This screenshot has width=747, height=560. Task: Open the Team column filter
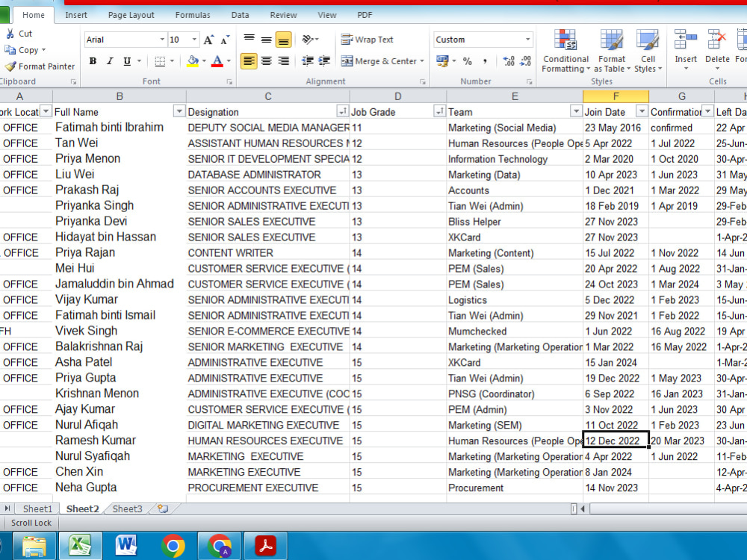[576, 111]
